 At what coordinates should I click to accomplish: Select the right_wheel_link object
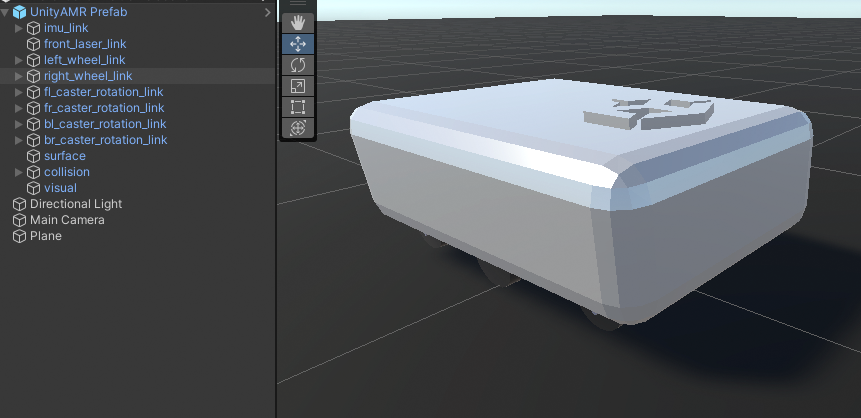tap(88, 76)
